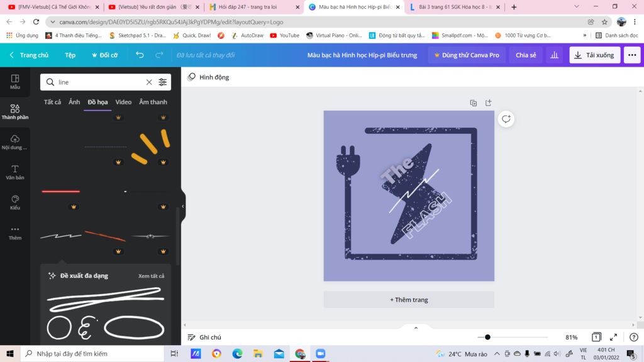
Task: Click the Windows taskbar search box
Action: 92,353
